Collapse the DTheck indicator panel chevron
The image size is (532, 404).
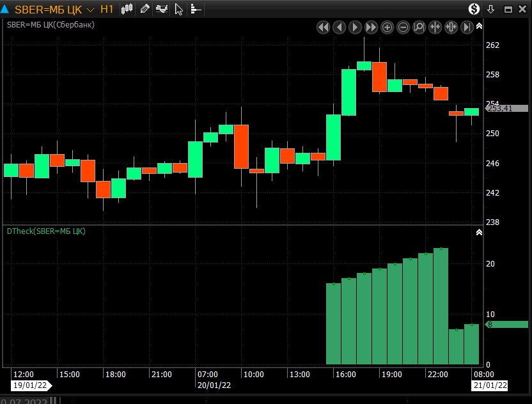point(479,232)
